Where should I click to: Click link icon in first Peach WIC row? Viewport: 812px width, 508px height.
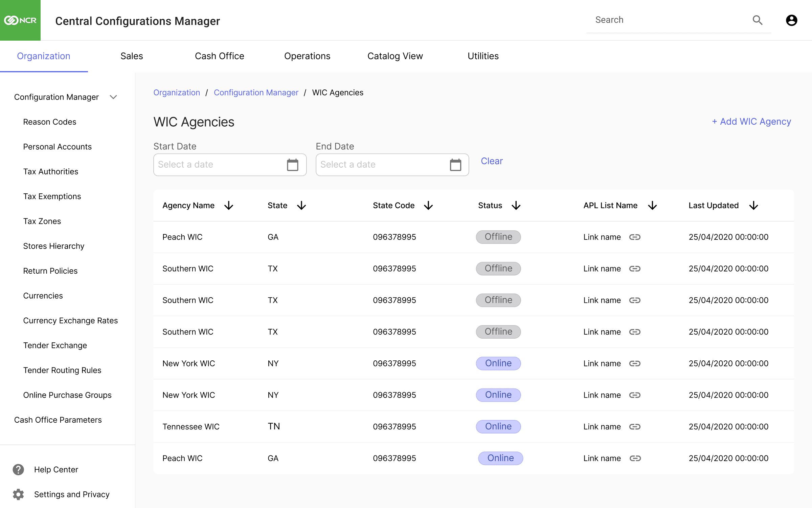point(635,237)
